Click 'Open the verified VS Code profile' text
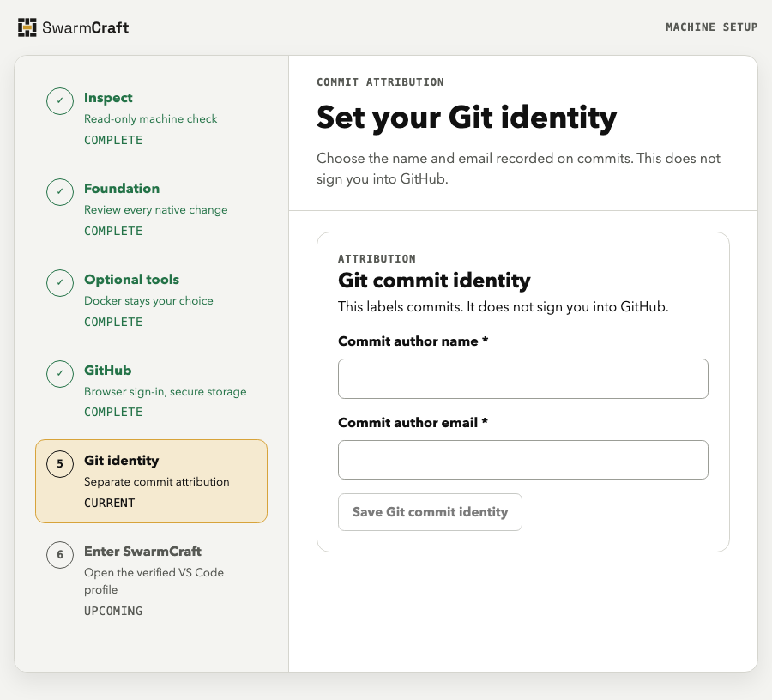772x700 pixels. pyautogui.click(x=154, y=582)
